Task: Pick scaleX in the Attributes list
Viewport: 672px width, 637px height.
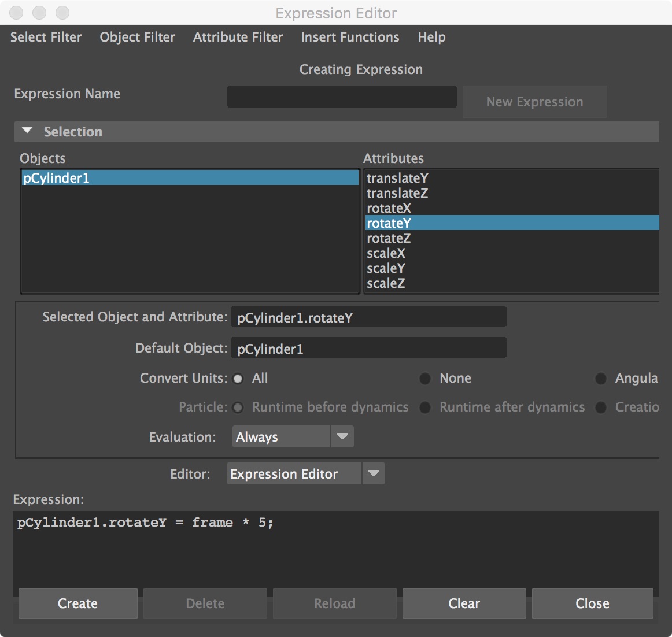Action: coord(386,253)
